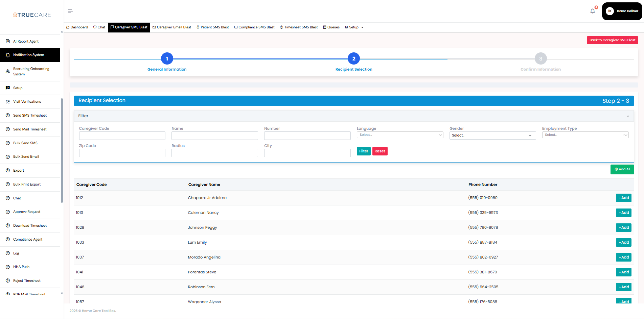Click the Bulk Print Export icon

tap(8, 184)
